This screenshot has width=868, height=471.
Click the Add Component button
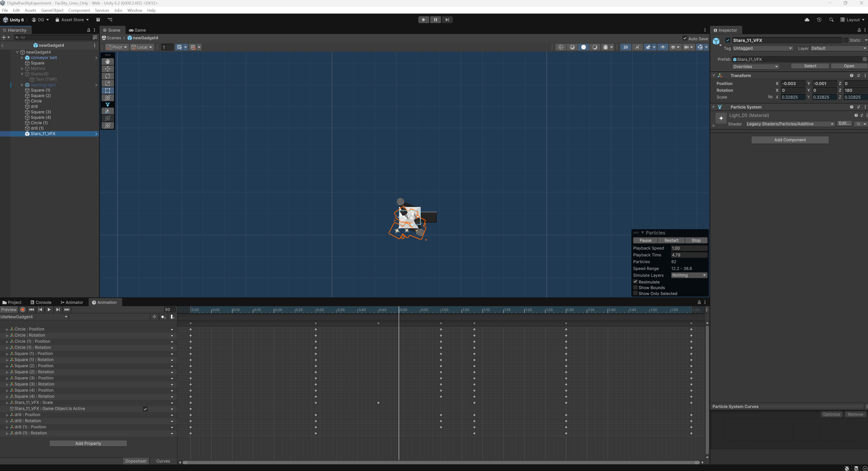tap(790, 140)
